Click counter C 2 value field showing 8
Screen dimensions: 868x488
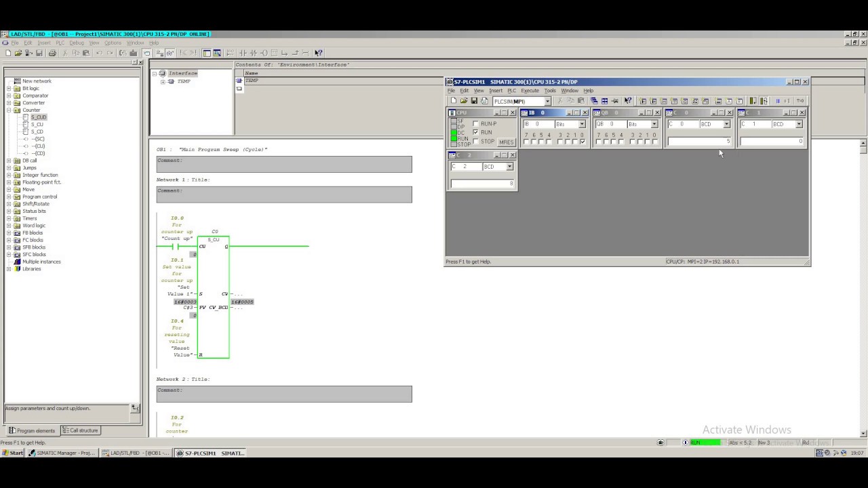pos(483,184)
